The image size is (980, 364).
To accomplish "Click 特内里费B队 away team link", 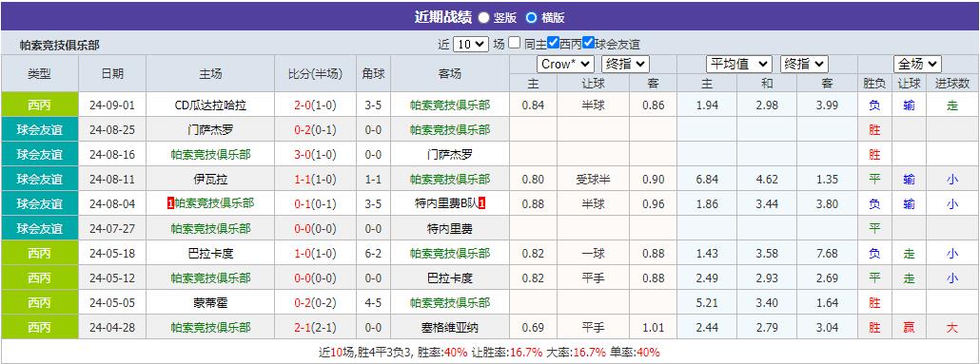I will point(446,203).
